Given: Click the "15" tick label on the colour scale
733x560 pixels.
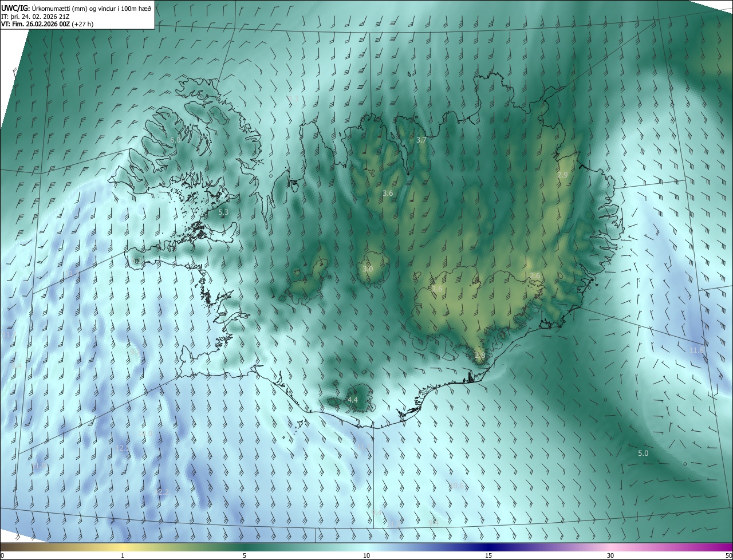Looking at the screenshot, I should (488, 555).
